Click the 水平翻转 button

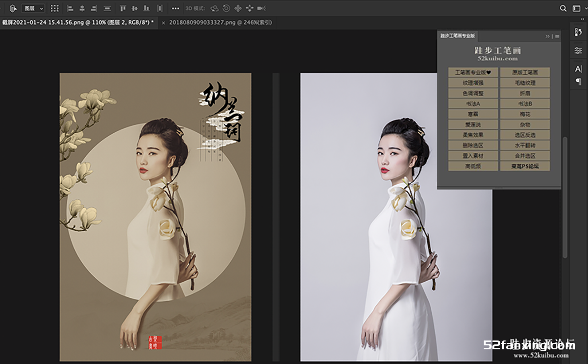point(525,146)
